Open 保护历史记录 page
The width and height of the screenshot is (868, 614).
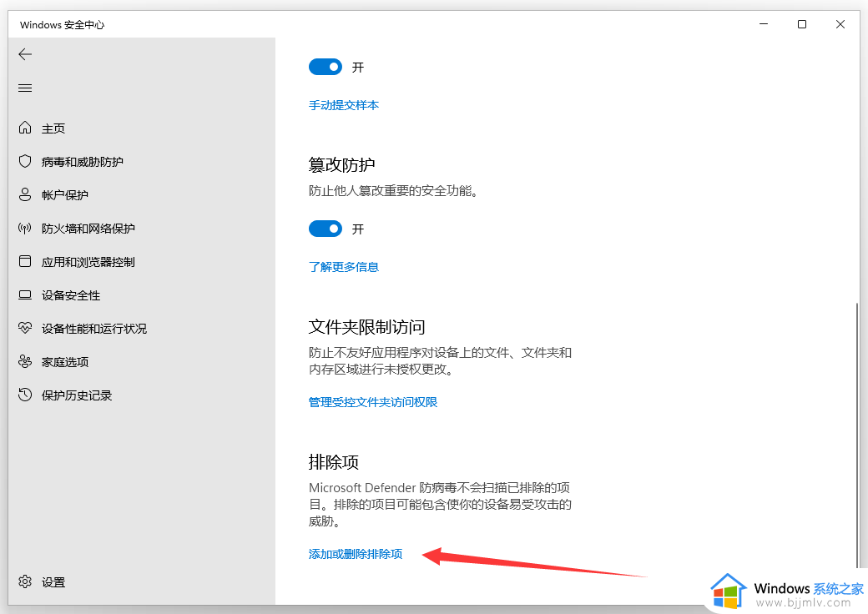(77, 395)
